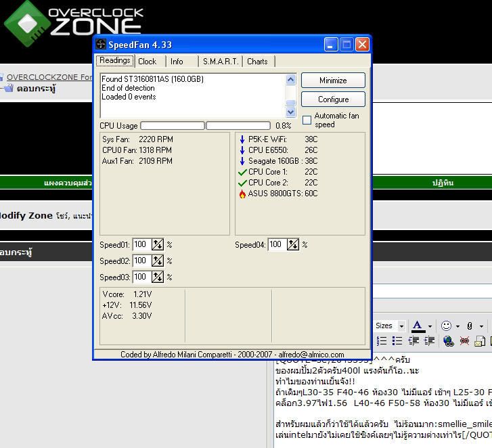Click the Configure button
The width and height of the screenshot is (492, 448).
click(x=333, y=99)
